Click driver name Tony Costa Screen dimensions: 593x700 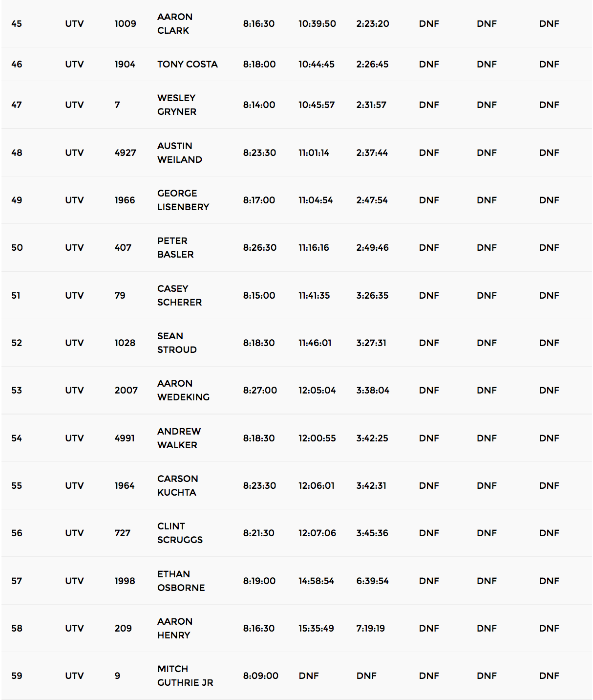188,64
